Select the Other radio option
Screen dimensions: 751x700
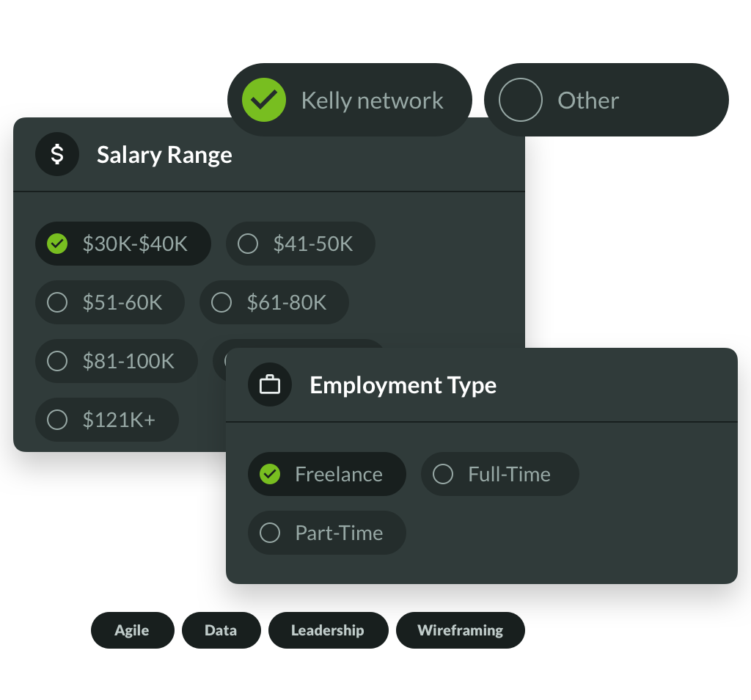[x=607, y=100]
